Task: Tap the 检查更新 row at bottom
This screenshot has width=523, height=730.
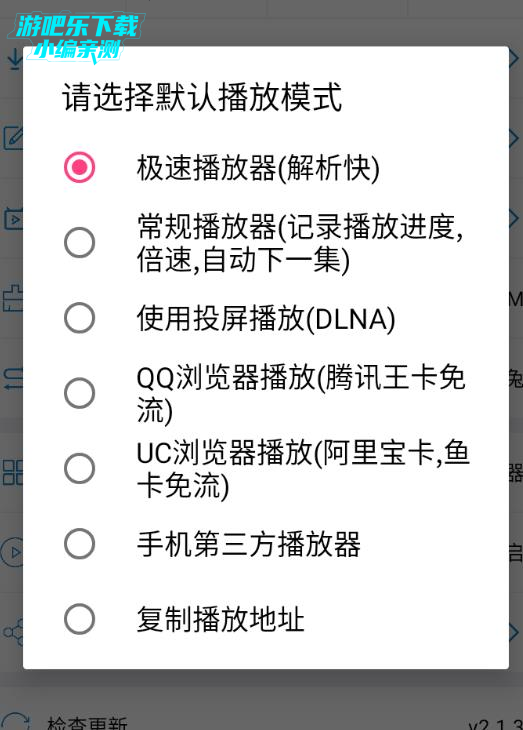Action: click(261, 721)
